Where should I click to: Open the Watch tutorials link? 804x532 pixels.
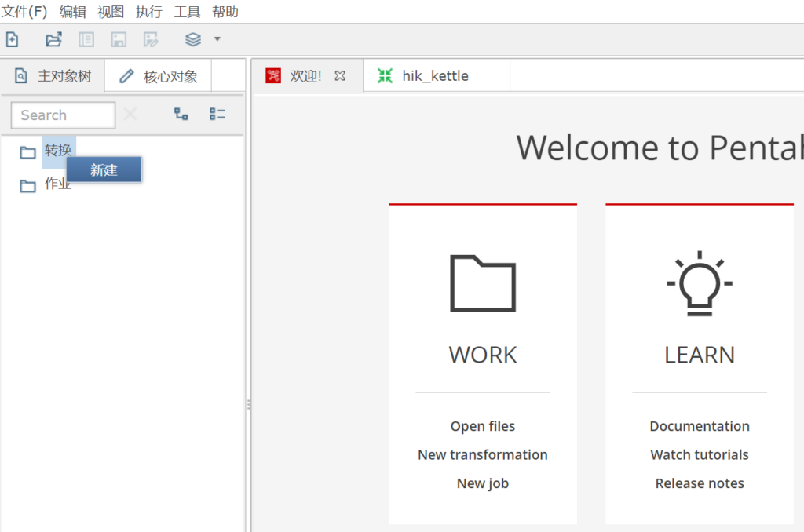pos(699,454)
